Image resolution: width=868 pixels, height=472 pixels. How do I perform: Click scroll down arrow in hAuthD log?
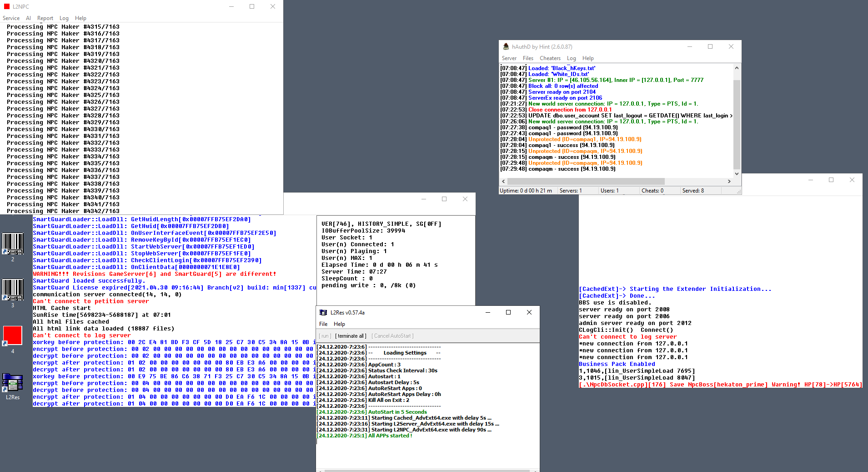(x=737, y=174)
